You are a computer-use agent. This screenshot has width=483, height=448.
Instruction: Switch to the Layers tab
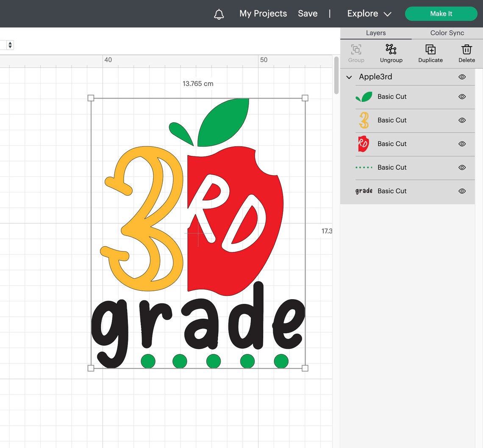(375, 33)
